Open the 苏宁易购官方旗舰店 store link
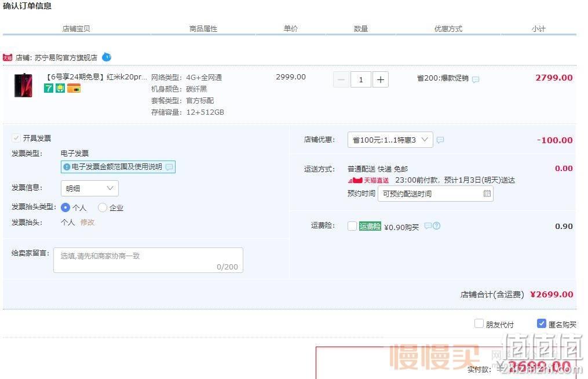Image resolution: width=588 pixels, height=379 pixels. point(66,58)
